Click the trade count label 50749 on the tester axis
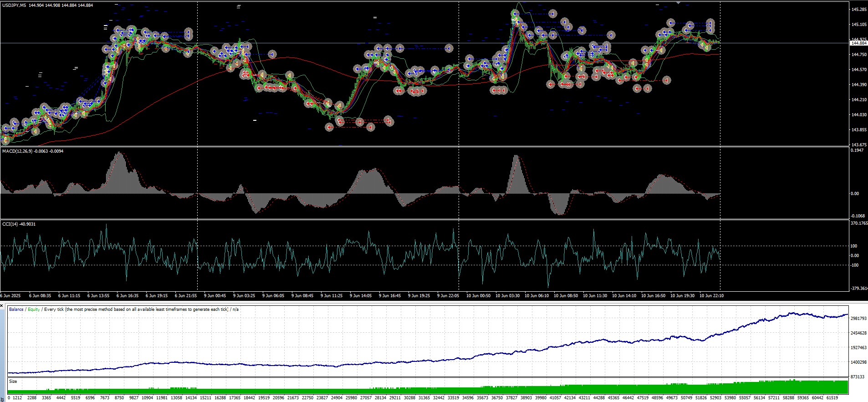 (x=686, y=398)
